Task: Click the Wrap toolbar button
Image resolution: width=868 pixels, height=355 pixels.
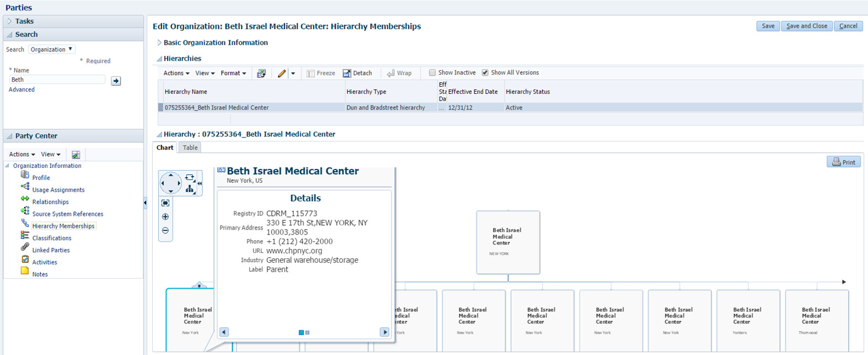Action: (399, 73)
